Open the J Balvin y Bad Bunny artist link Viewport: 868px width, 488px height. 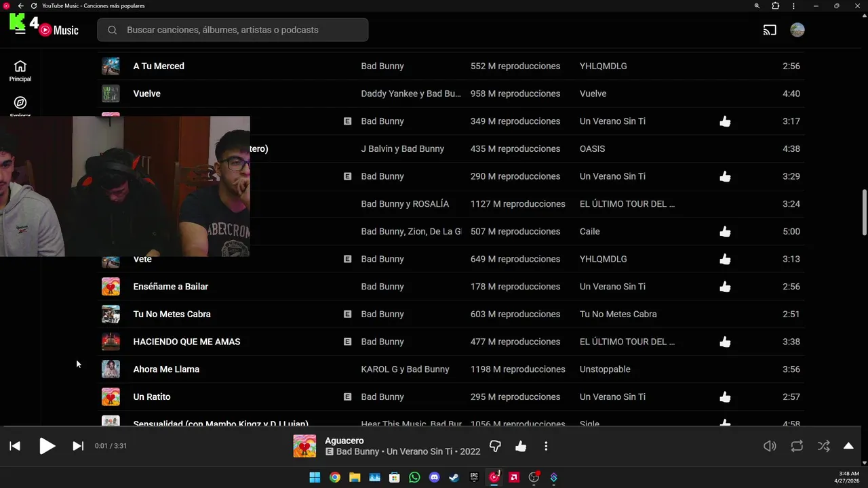pos(402,148)
